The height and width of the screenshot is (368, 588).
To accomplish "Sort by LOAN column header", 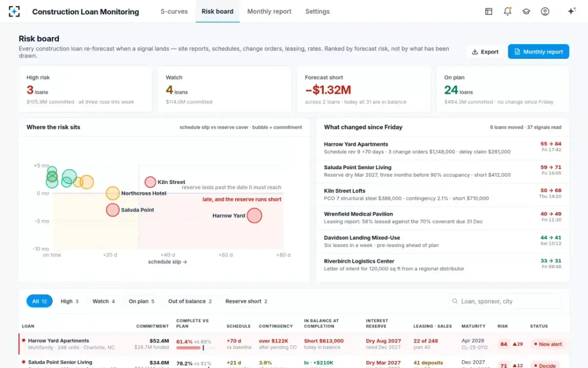I will [28, 326].
